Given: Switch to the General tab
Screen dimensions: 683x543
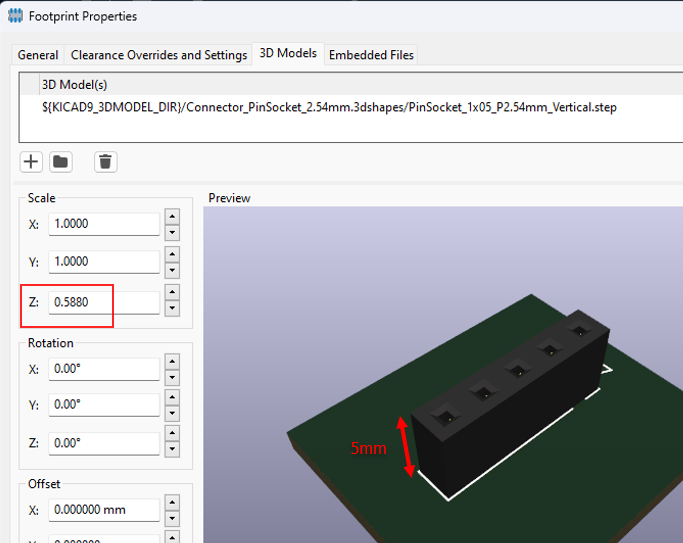Looking at the screenshot, I should pos(38,55).
